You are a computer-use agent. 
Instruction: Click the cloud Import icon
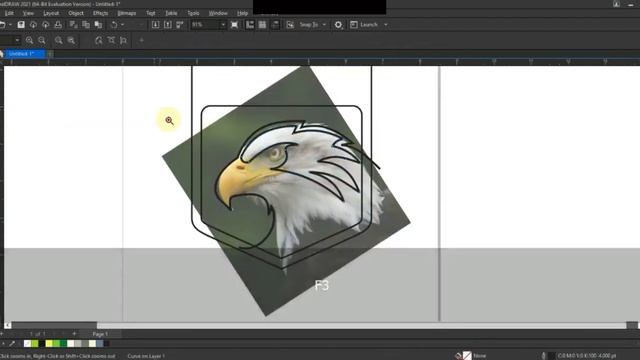coord(33,25)
